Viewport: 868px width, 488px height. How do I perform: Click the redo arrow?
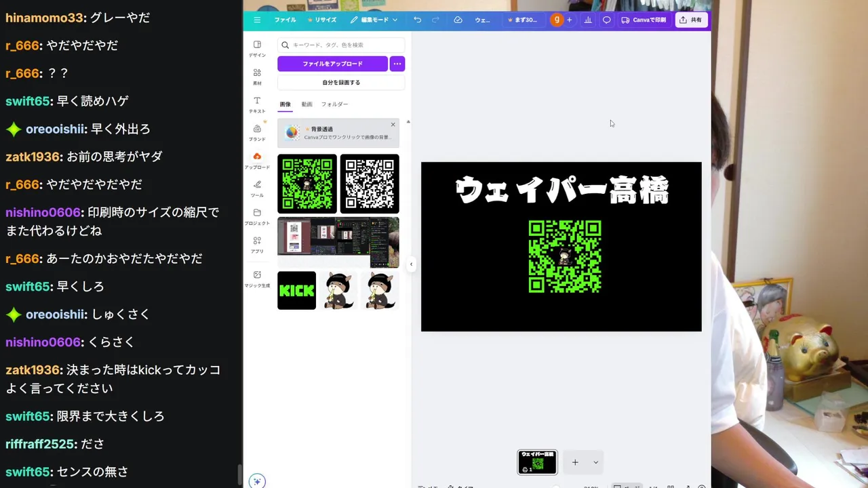coord(435,20)
